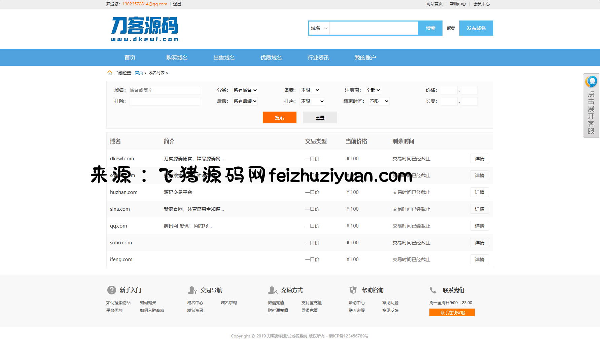Viewport: 600px width, 364px height.
Task: Expand the 结束时间 end time dropdown
Action: tap(379, 101)
